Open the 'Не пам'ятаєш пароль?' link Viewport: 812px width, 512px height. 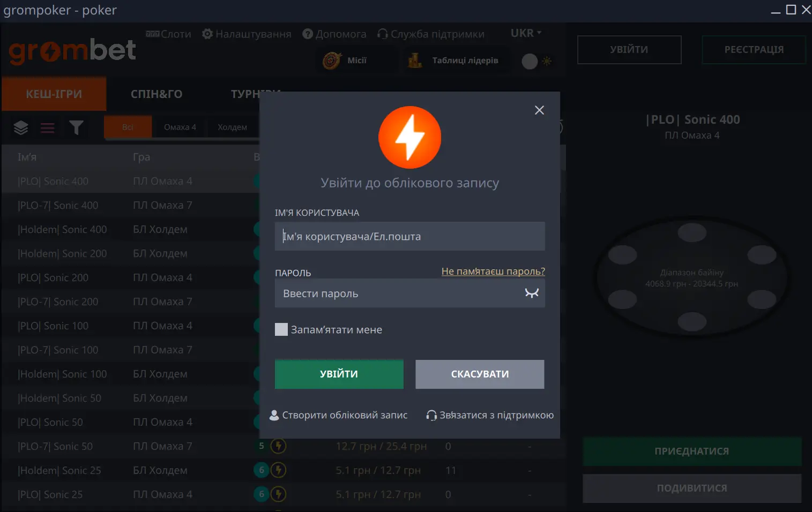493,272
